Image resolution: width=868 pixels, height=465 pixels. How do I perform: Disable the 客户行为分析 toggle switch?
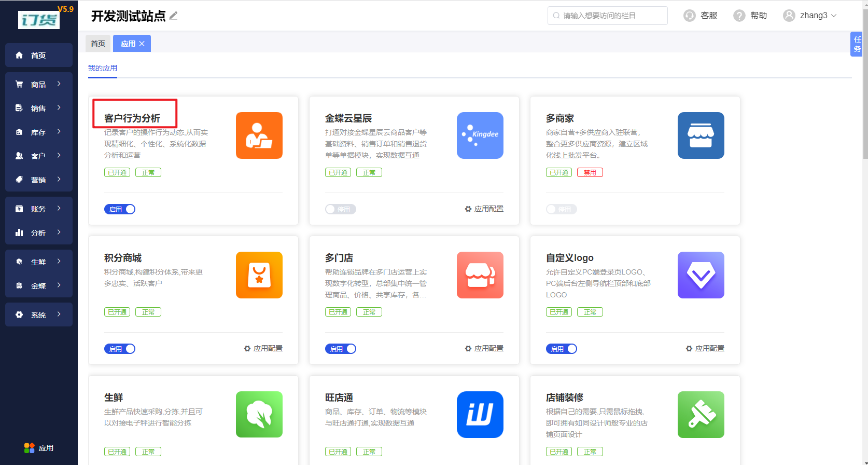tap(120, 209)
